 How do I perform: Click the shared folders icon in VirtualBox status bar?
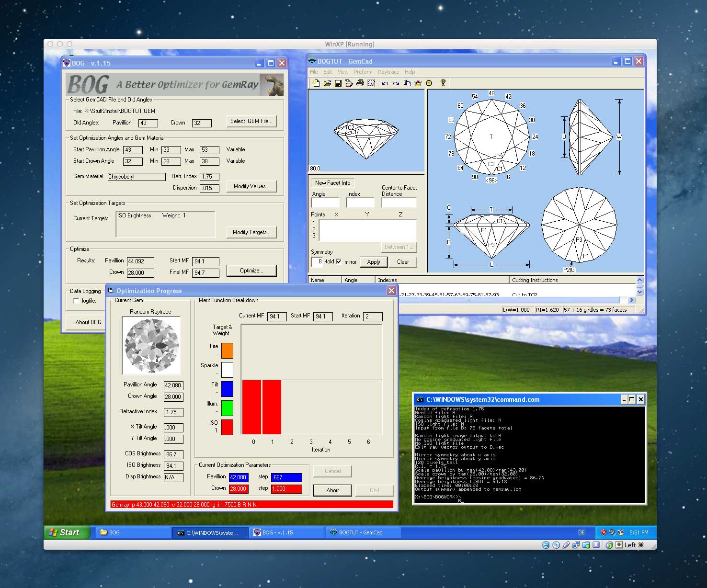(x=586, y=545)
